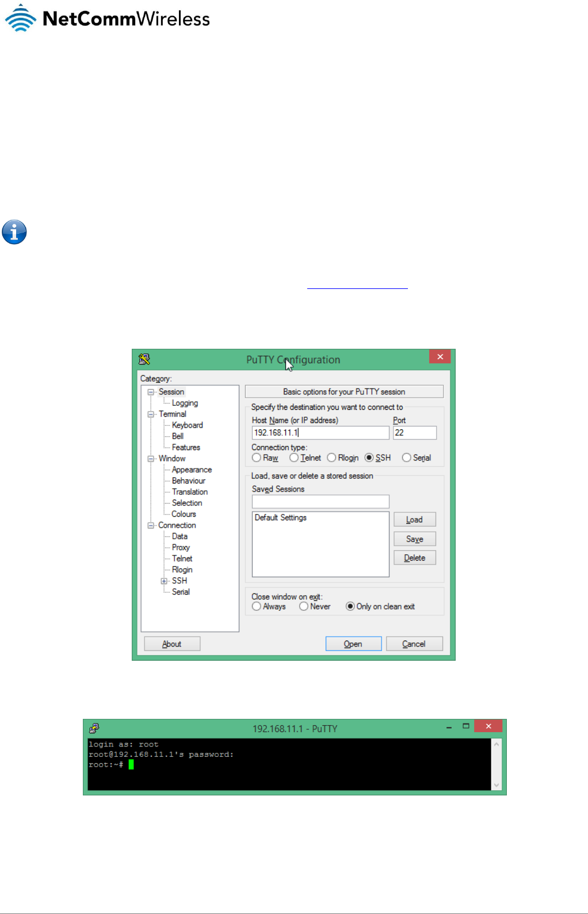Collapse the Window tree node
588x914 pixels.
[x=151, y=459]
